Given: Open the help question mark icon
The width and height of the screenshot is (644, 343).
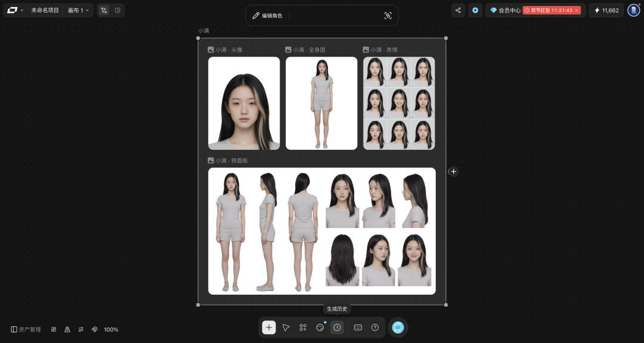Looking at the screenshot, I should point(375,327).
